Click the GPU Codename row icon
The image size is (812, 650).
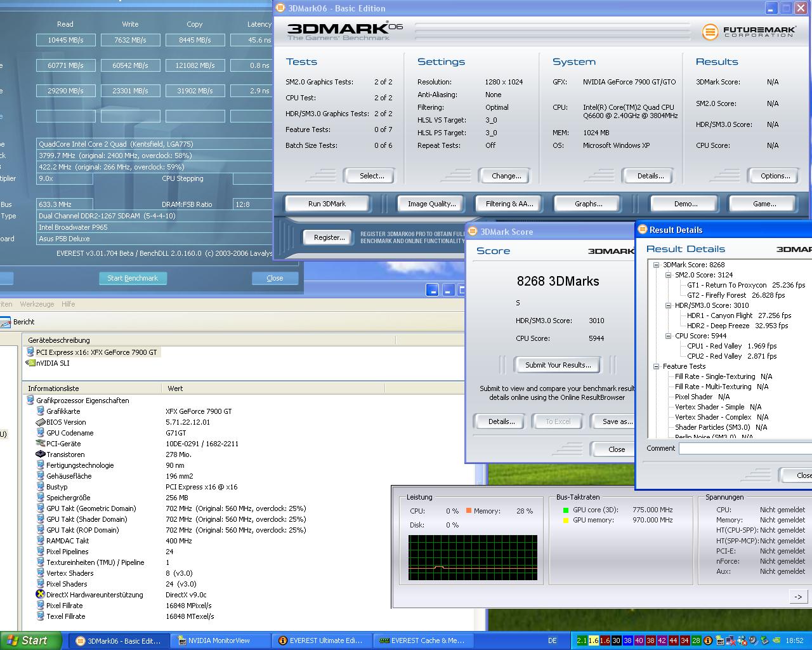click(x=41, y=433)
